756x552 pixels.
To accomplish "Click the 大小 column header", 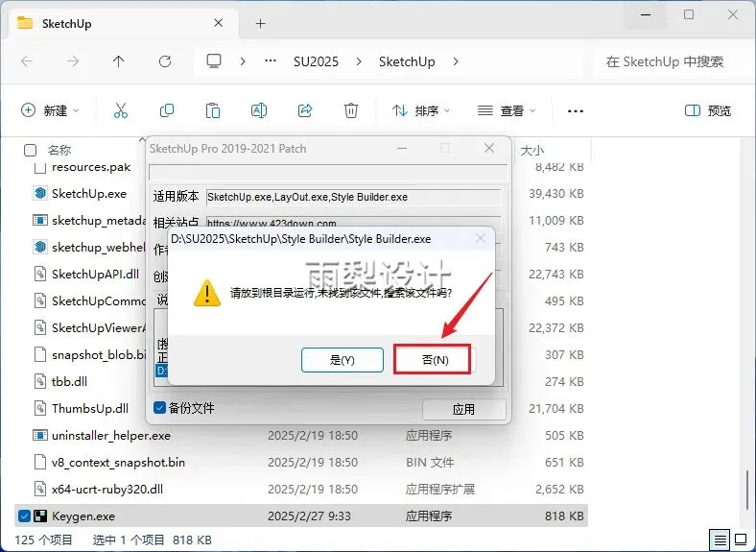I will [532, 151].
